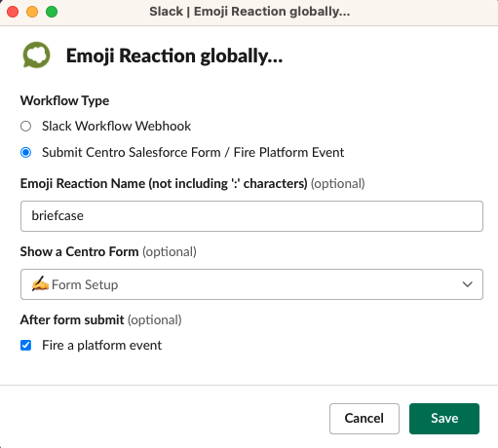Select Submit Centro Salesforce Form radio option
This screenshot has width=498, height=448.
click(x=25, y=152)
